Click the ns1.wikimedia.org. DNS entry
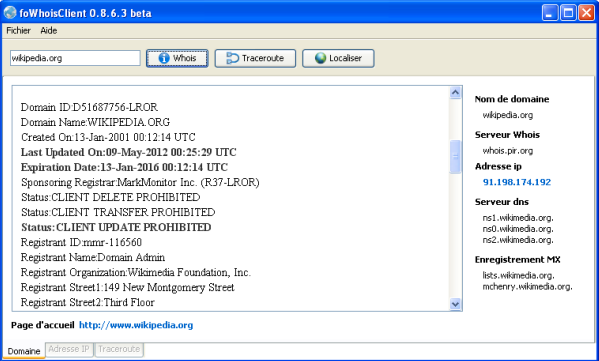 518,218
